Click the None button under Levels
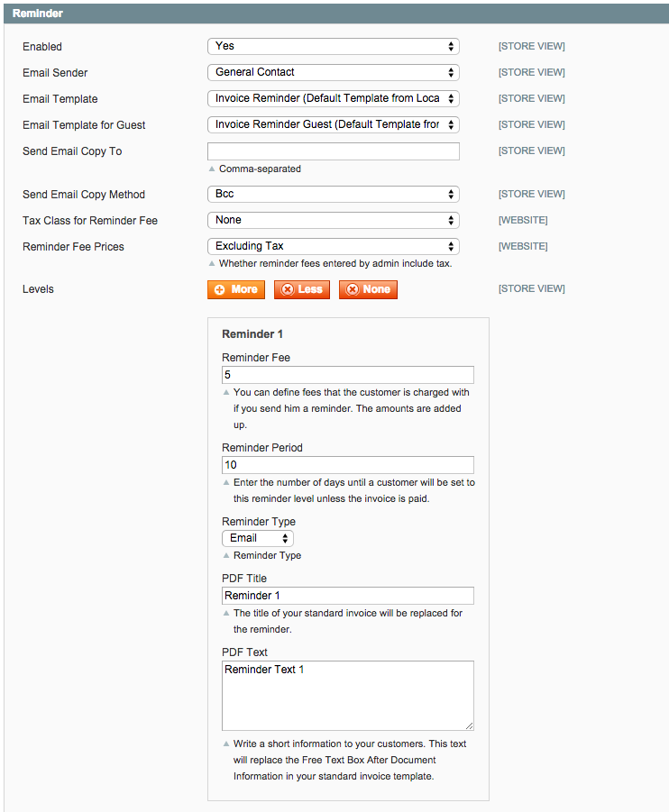The width and height of the screenshot is (669, 812). [368, 289]
